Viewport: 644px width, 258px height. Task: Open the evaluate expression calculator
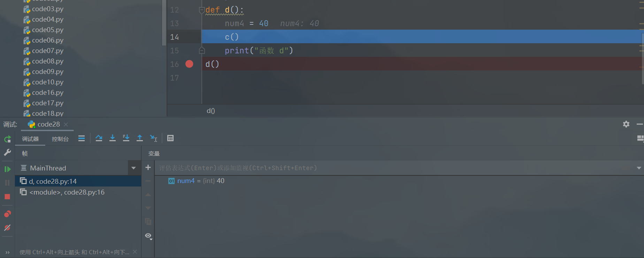tap(170, 138)
